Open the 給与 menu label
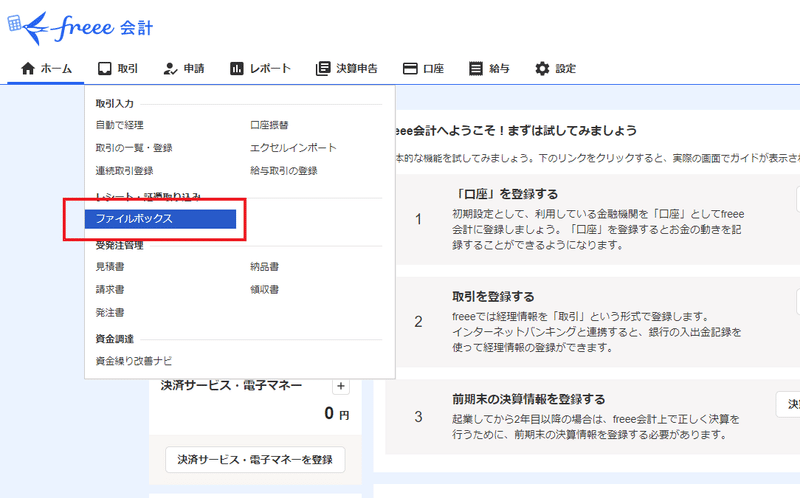 coord(499,68)
